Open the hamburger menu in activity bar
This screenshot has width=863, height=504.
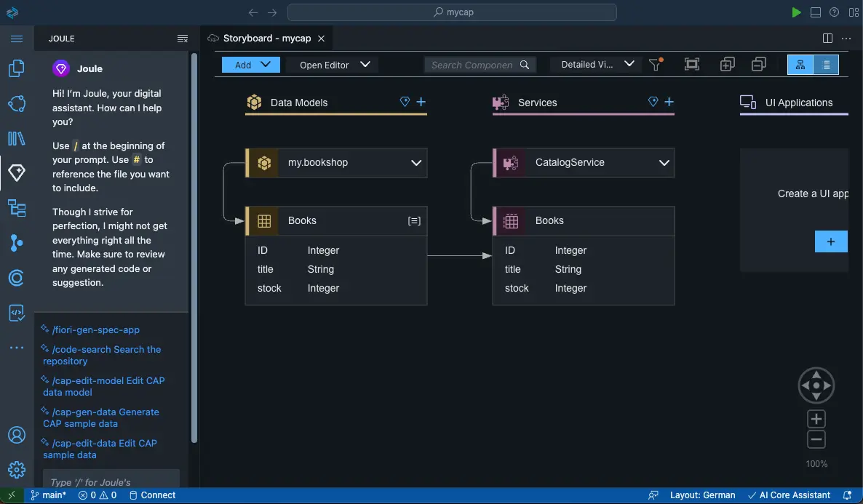(17, 39)
